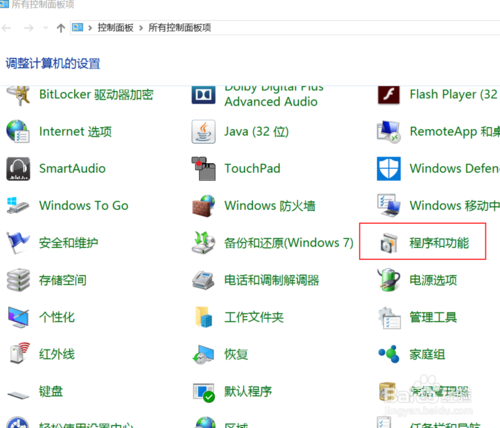This screenshot has width=500, height=428.
Task: Open the Windows Firewall brick wall icon
Action: point(203,206)
